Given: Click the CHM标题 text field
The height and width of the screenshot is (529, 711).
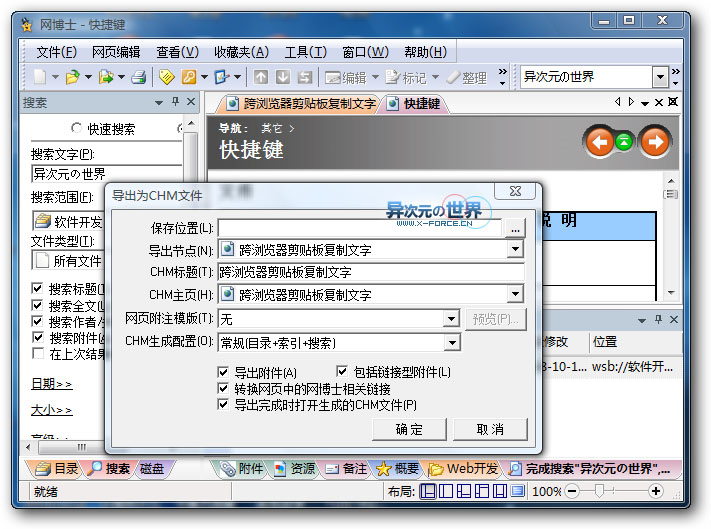Looking at the screenshot, I should 371,272.
